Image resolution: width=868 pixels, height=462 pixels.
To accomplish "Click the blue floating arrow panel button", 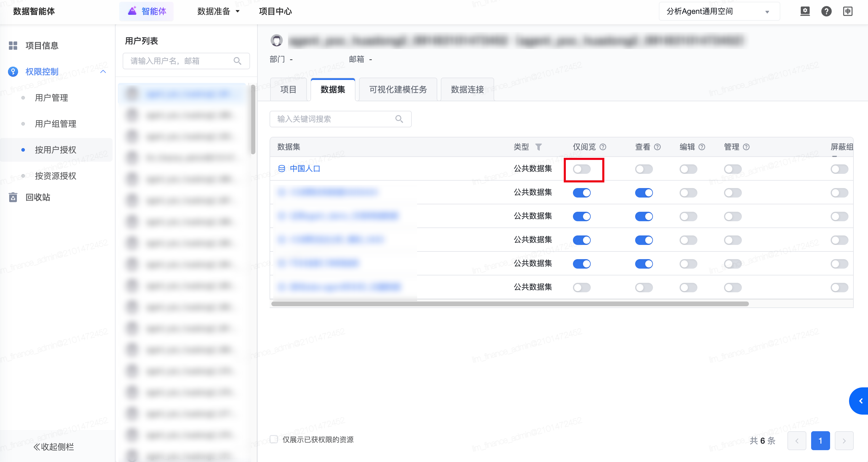I will click(x=859, y=401).
